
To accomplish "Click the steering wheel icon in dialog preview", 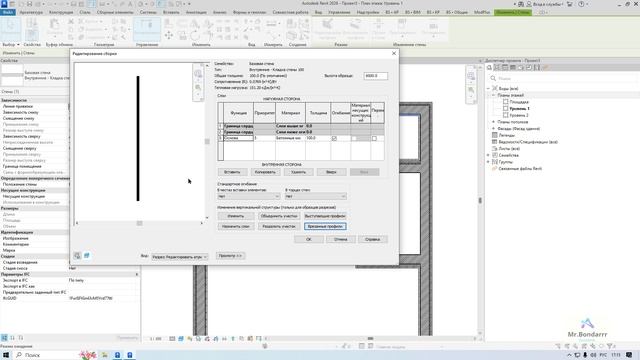I will tap(198, 74).
